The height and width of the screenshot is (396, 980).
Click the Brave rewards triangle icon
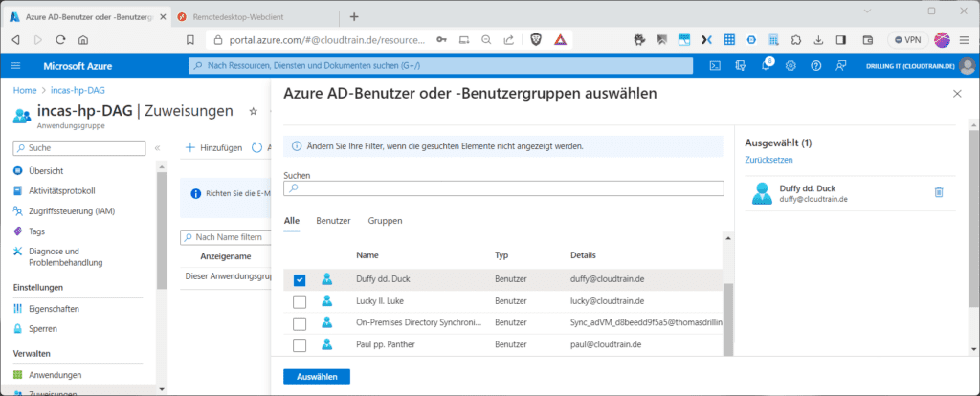(x=559, y=39)
